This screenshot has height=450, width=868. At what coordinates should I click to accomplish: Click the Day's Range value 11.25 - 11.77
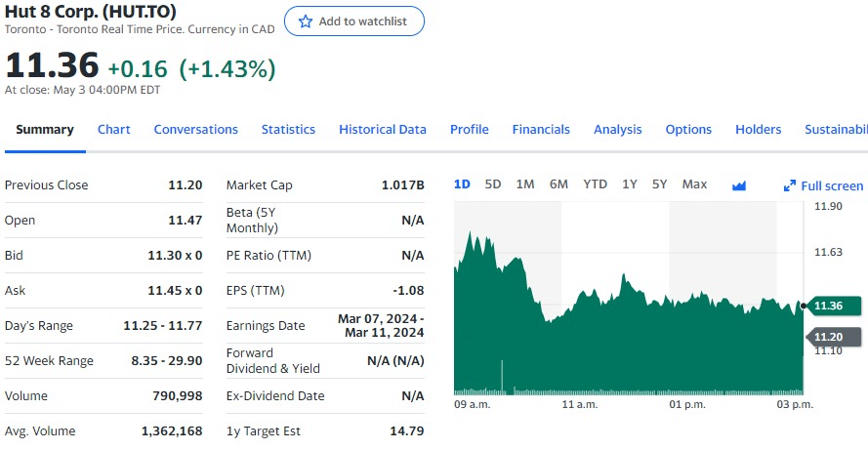[x=163, y=325]
